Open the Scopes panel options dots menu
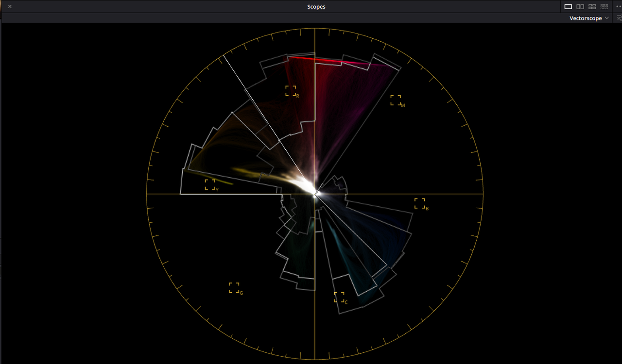 [x=619, y=7]
